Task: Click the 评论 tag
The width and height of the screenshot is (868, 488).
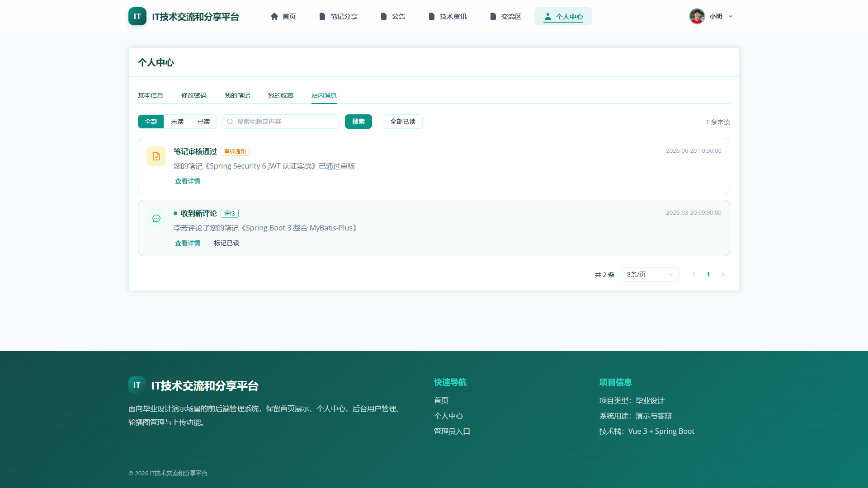Action: pos(230,213)
